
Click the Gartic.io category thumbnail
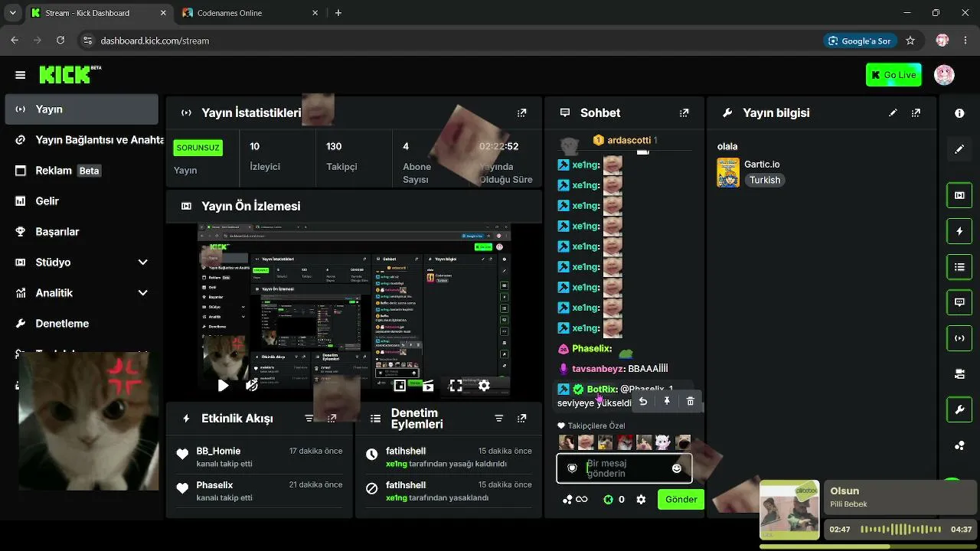pyautogui.click(x=728, y=172)
